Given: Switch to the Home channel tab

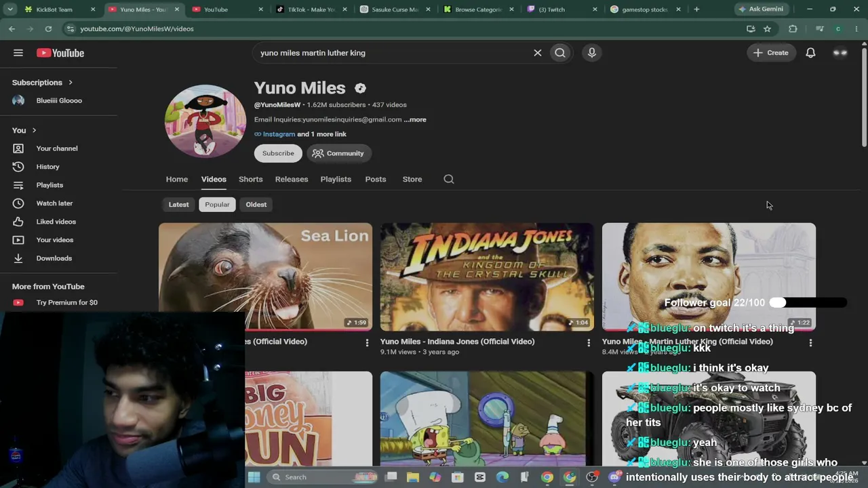Looking at the screenshot, I should (177, 179).
